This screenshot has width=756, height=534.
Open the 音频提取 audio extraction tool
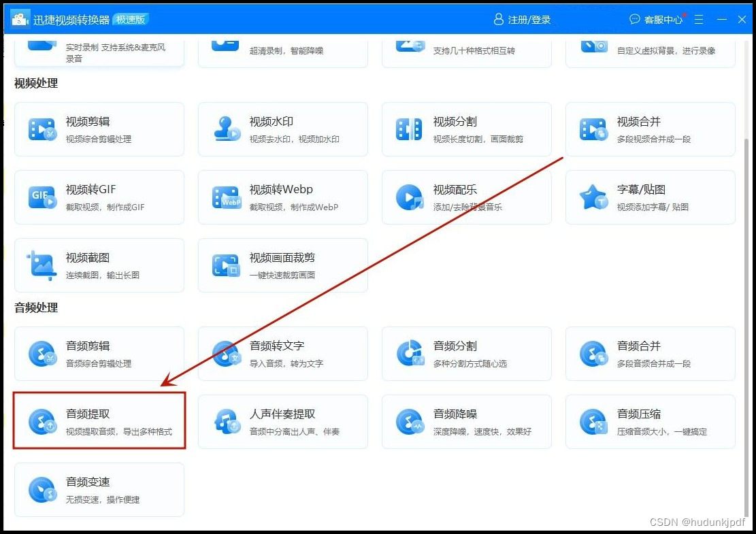[x=99, y=421]
